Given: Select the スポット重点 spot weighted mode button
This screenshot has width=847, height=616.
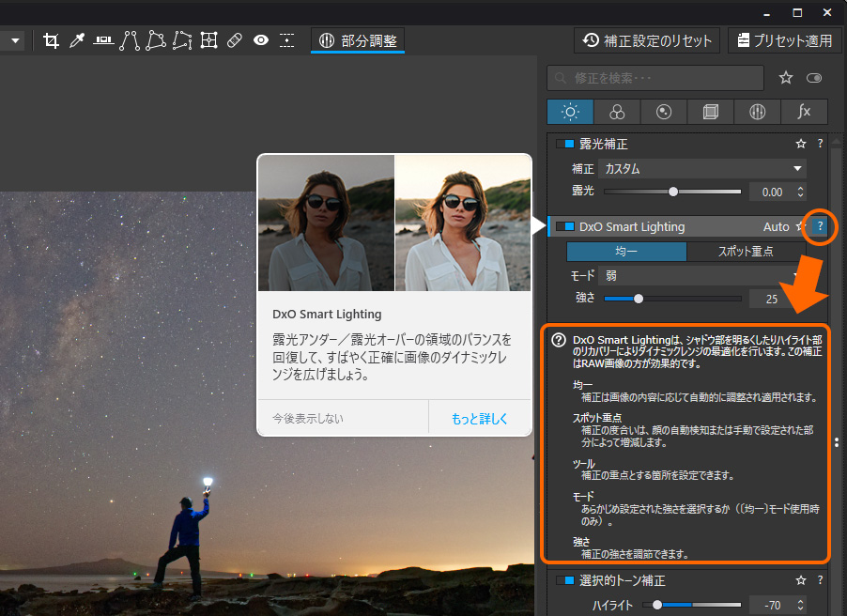Looking at the screenshot, I should [x=746, y=252].
